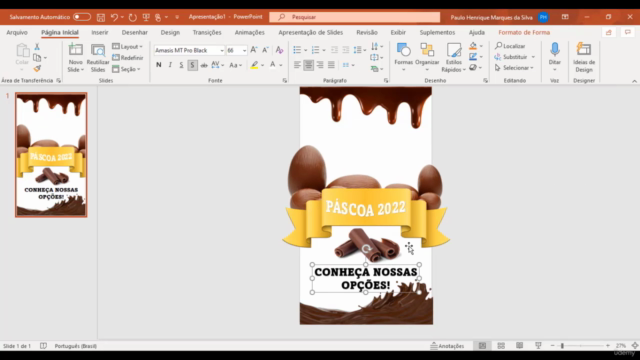The image size is (640, 360).
Task: Expand the Layout dropdown
Action: tap(127, 47)
